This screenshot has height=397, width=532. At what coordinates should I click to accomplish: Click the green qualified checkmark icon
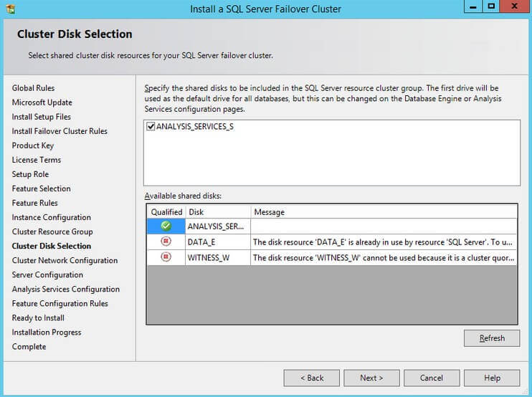[x=166, y=226]
